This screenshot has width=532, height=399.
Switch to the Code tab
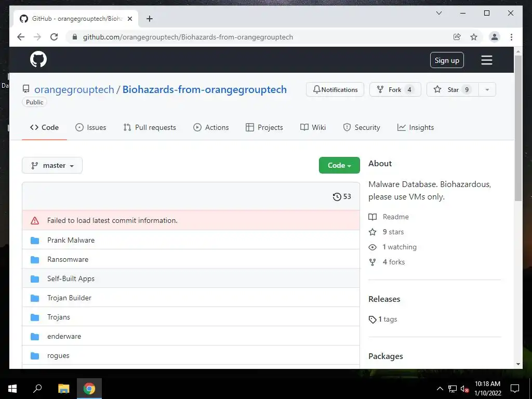(x=44, y=128)
